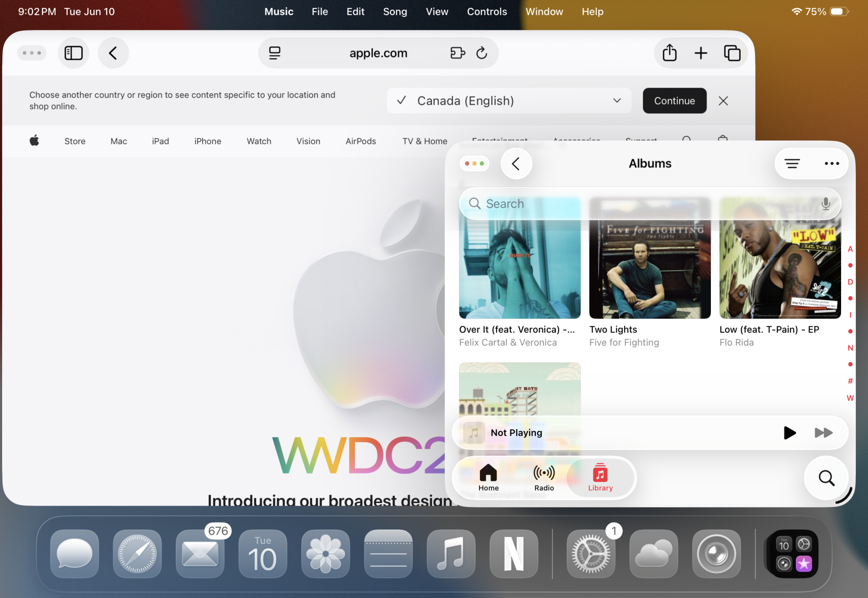The height and width of the screenshot is (598, 868).
Task: Switch to the Radio tab
Action: (x=544, y=477)
